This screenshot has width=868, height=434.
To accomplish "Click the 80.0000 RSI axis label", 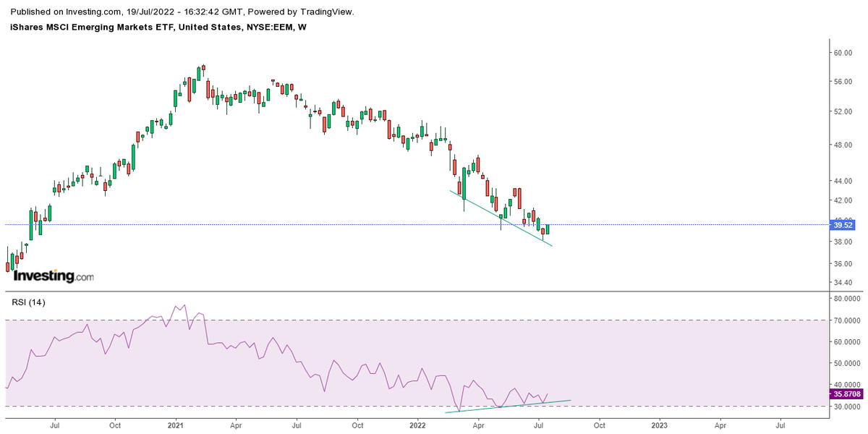I will tap(846, 298).
